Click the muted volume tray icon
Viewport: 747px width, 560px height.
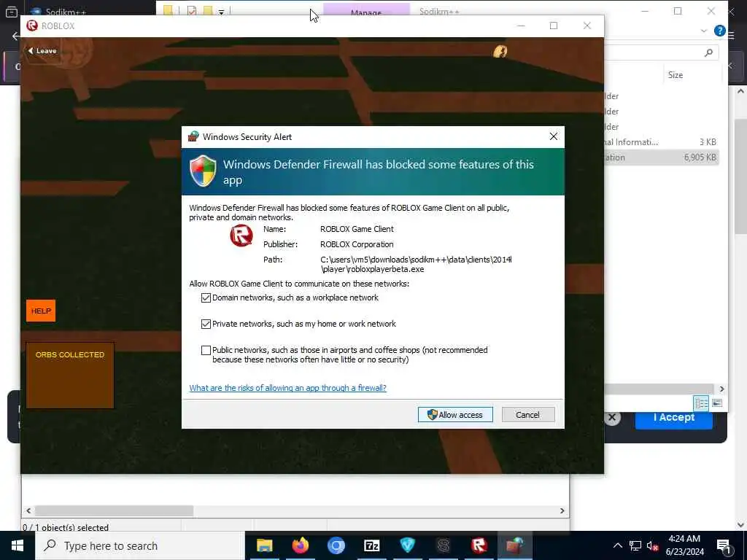(x=652, y=545)
